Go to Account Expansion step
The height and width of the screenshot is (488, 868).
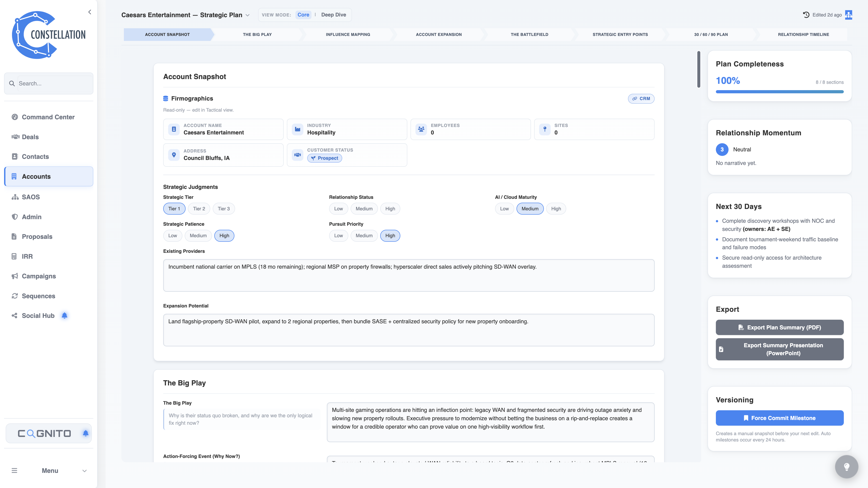pyautogui.click(x=439, y=34)
